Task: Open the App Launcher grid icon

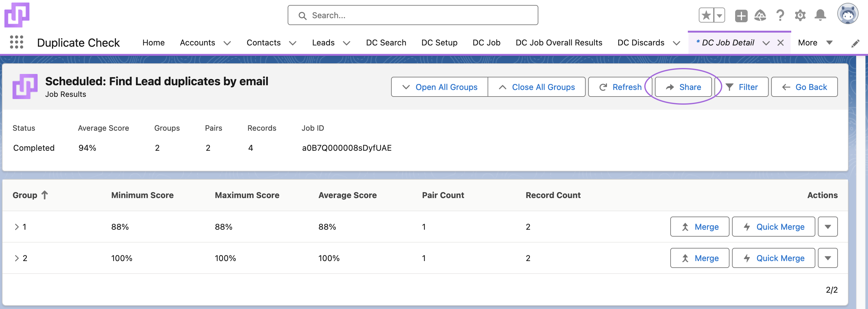Action: tap(17, 42)
